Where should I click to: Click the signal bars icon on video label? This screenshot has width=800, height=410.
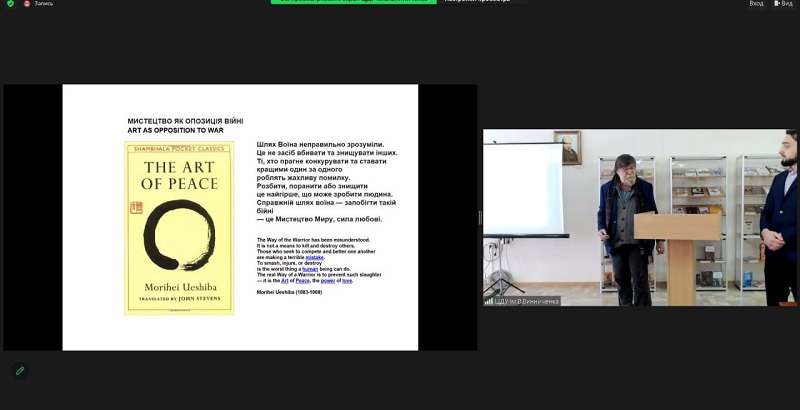(489, 301)
